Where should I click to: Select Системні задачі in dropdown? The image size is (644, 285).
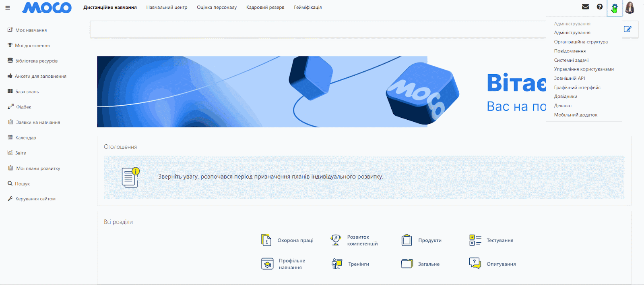point(571,60)
